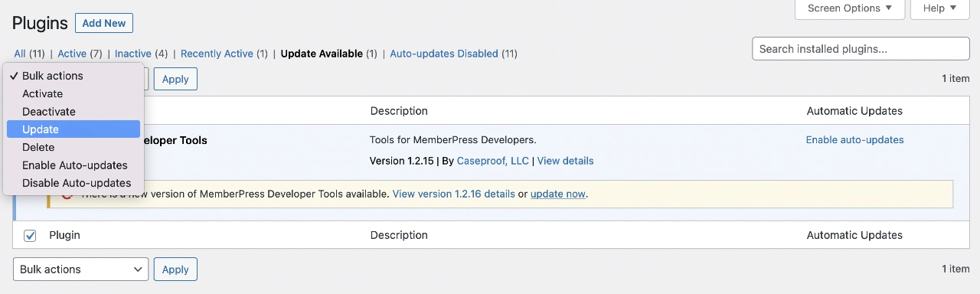The height and width of the screenshot is (294, 980).
Task: Click the Add New button
Action: tap(104, 23)
